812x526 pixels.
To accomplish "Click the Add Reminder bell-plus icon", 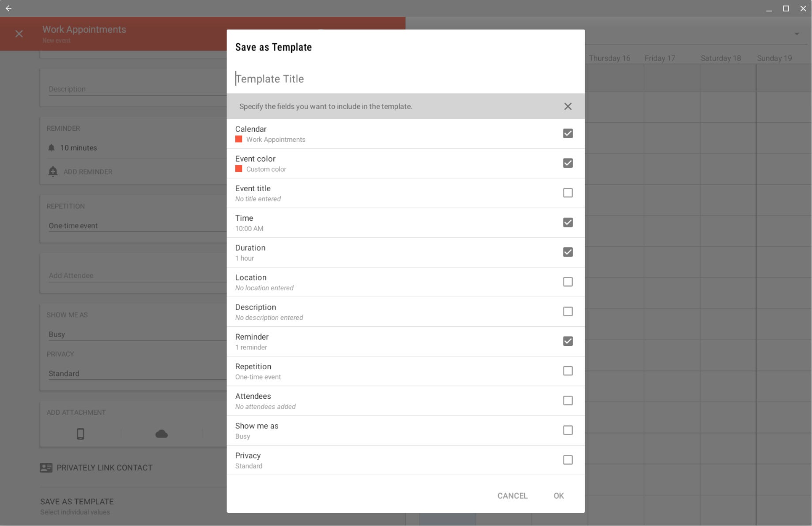I will click(x=53, y=171).
